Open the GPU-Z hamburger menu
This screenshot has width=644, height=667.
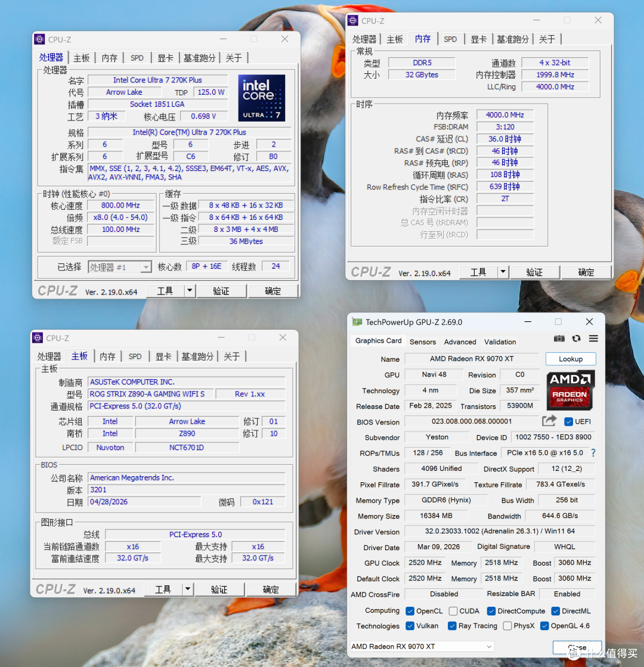tap(593, 339)
